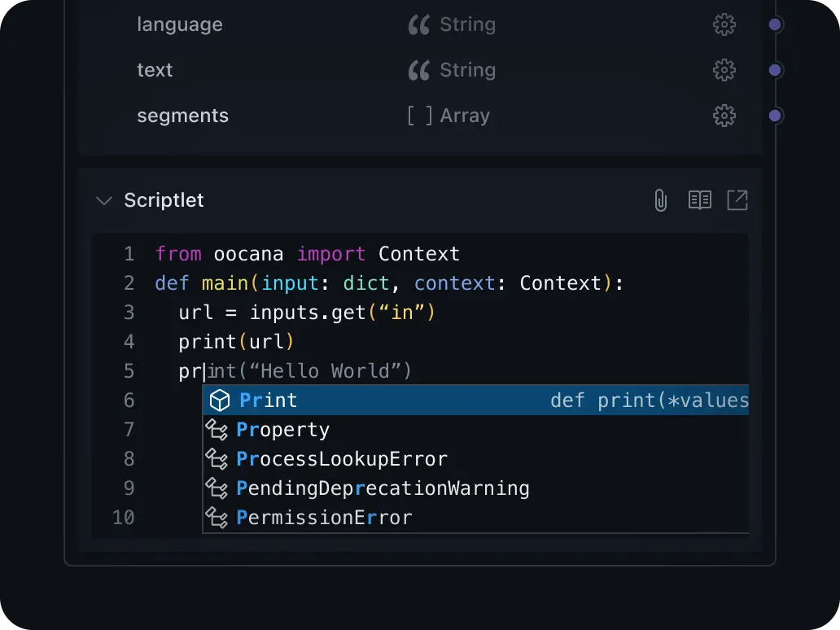840x630 pixels.
Task: Select ProcessLookupError completion entry
Action: point(341,458)
